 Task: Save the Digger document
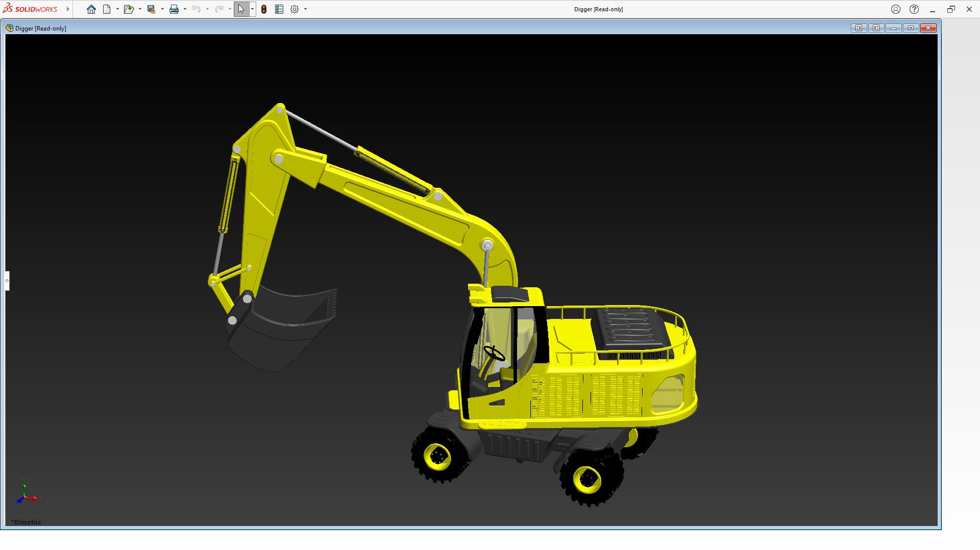[x=151, y=9]
